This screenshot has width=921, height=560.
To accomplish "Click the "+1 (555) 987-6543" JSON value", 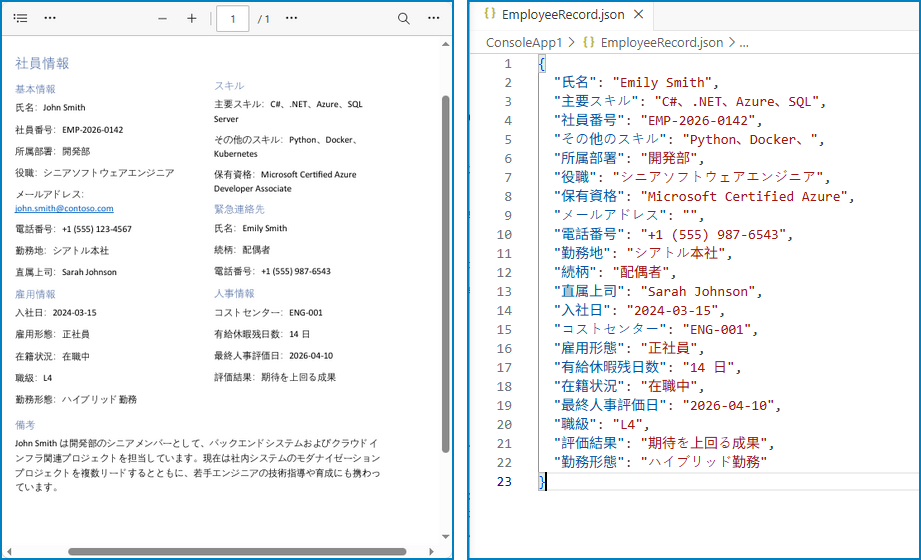I will (x=713, y=235).
